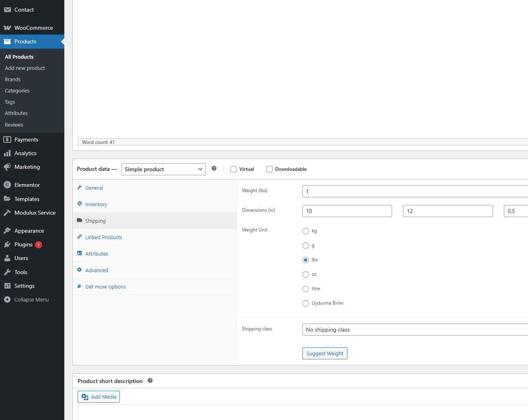Click the Add Media button
The image size is (528, 420).
coord(99,397)
